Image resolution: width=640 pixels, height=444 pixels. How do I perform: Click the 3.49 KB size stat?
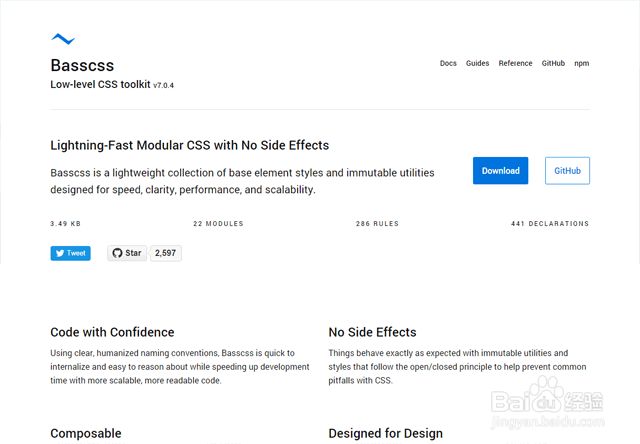(x=66, y=224)
